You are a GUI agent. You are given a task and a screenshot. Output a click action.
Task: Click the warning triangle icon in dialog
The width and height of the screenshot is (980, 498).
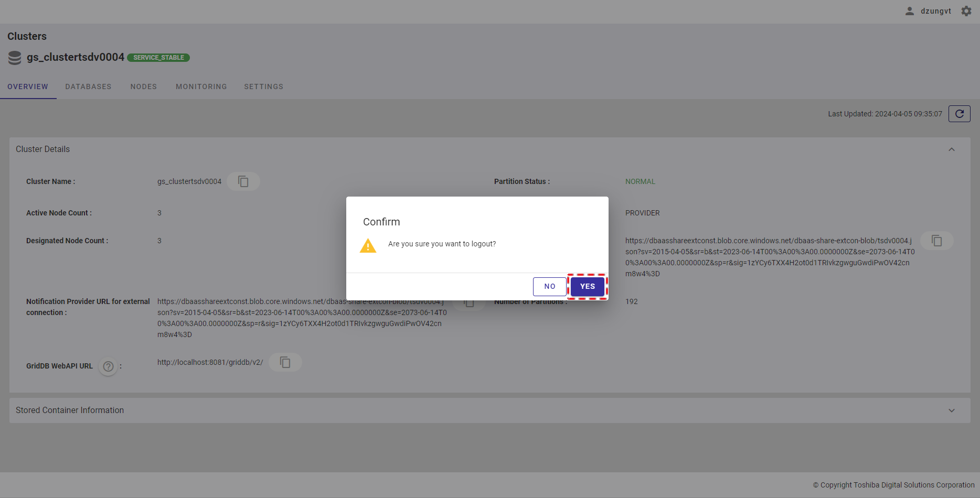(x=368, y=245)
